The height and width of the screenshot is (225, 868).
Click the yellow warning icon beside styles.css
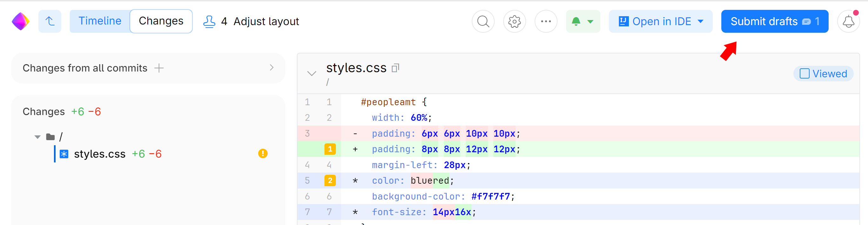(x=263, y=154)
